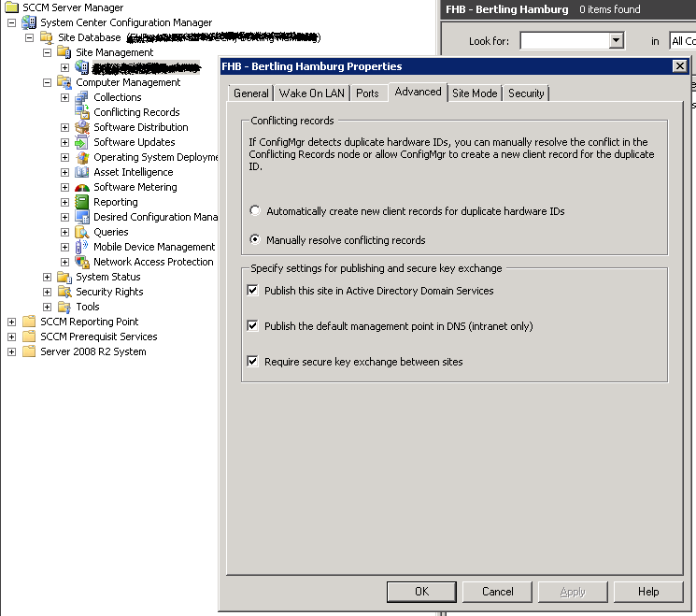Expand the Reporting node
This screenshot has width=696, height=616.
pos(64,203)
